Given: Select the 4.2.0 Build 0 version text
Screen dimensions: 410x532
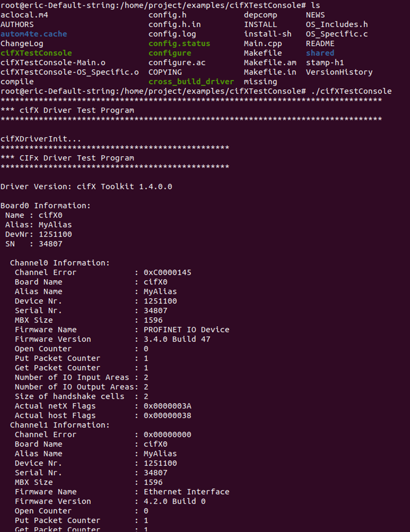Looking at the screenshot, I should pos(174,501).
